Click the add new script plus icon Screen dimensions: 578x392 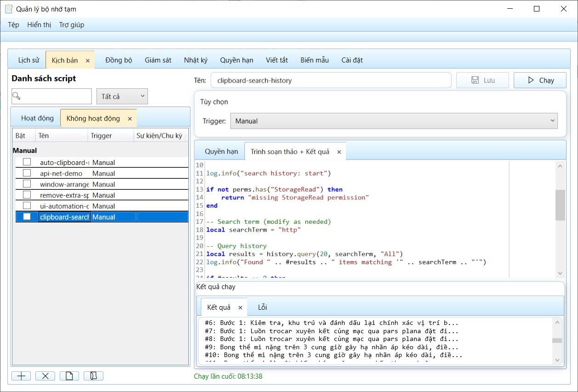point(21,376)
